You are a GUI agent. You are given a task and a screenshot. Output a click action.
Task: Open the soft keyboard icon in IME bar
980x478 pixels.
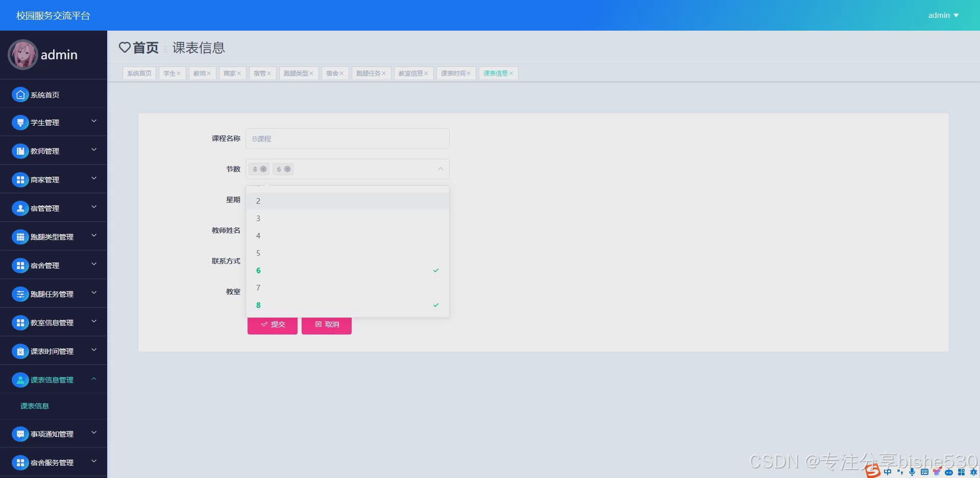click(924, 472)
